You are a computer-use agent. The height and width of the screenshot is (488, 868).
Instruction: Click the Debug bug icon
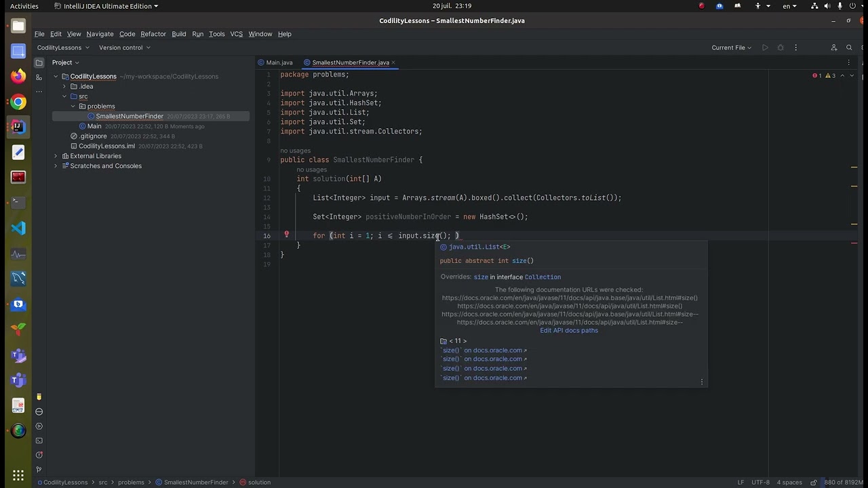[781, 47]
